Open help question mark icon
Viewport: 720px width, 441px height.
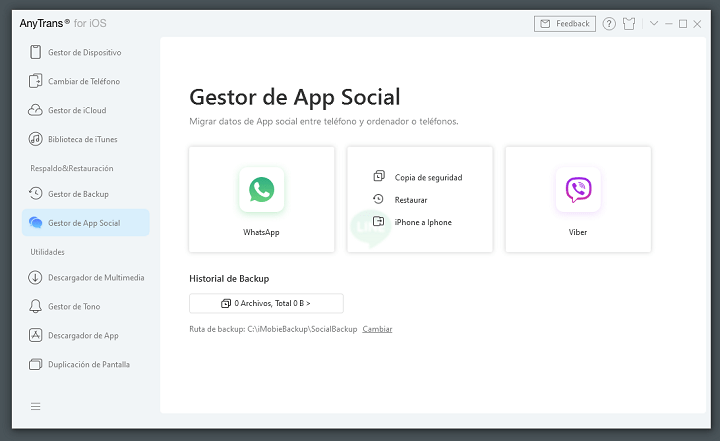point(609,23)
